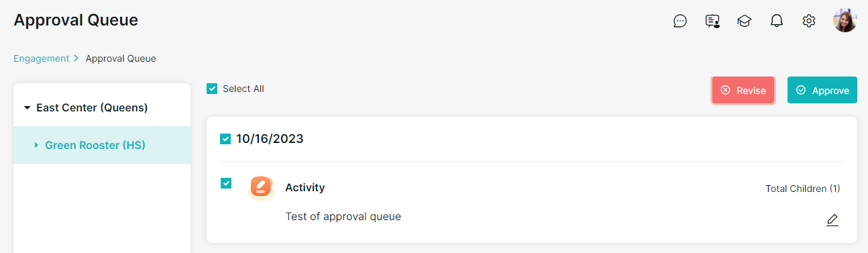Select East Center (Queens) in the tree
Viewport: 868px width, 253px height.
92,107
